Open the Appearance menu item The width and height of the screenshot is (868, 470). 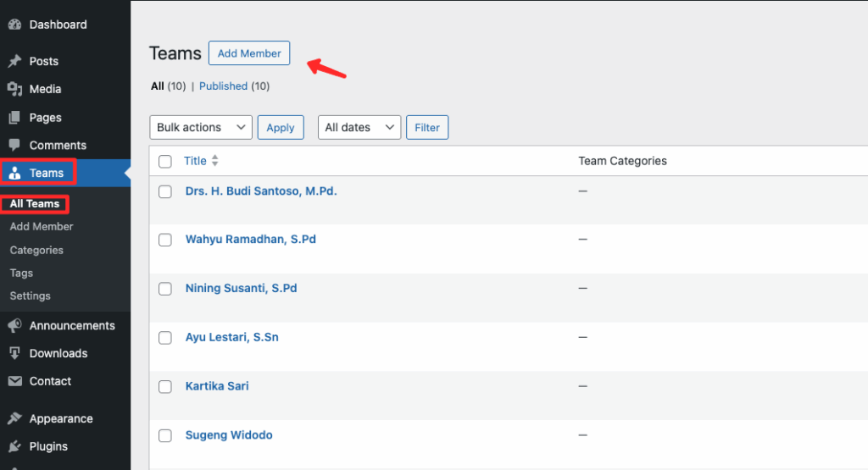[x=61, y=418]
